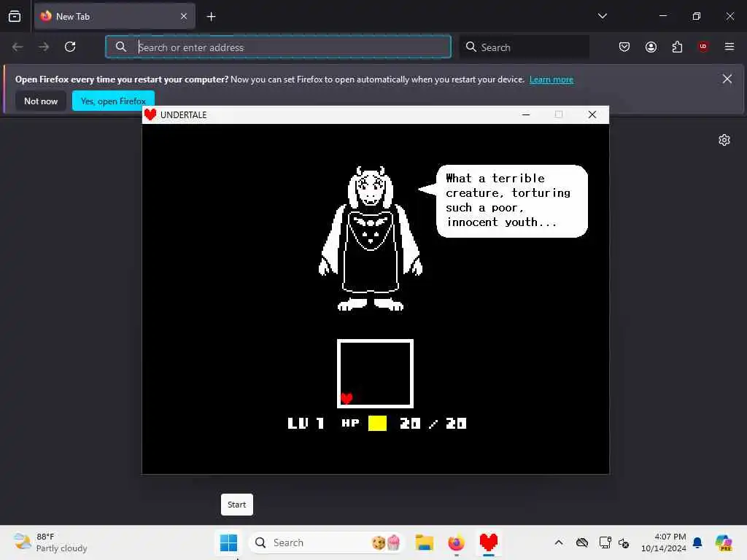Switch to Firefox in the taskbar
This screenshot has height=560, width=747.
456,542
